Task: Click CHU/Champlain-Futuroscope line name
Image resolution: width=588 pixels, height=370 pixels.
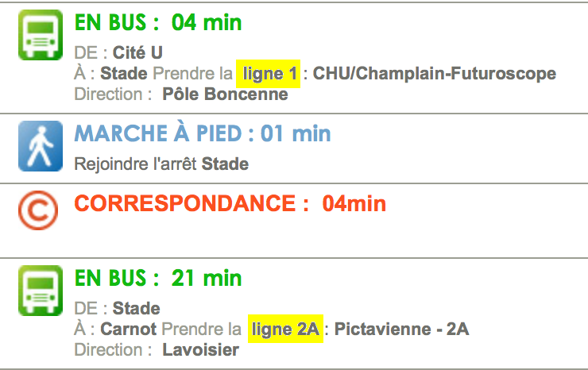Action: 435,74
